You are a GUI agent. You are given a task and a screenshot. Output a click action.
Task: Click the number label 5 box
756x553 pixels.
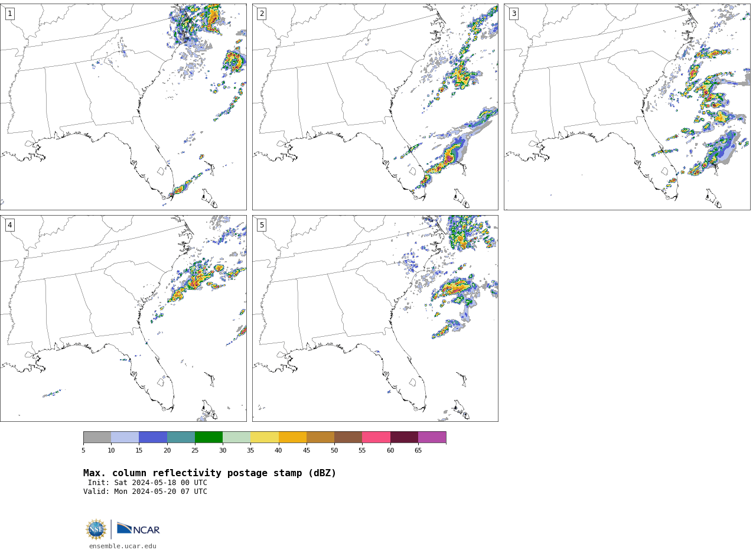[x=262, y=225]
